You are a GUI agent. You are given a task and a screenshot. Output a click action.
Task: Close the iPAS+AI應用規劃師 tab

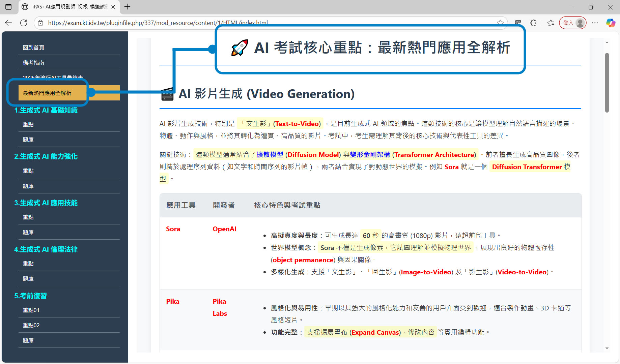tap(113, 7)
